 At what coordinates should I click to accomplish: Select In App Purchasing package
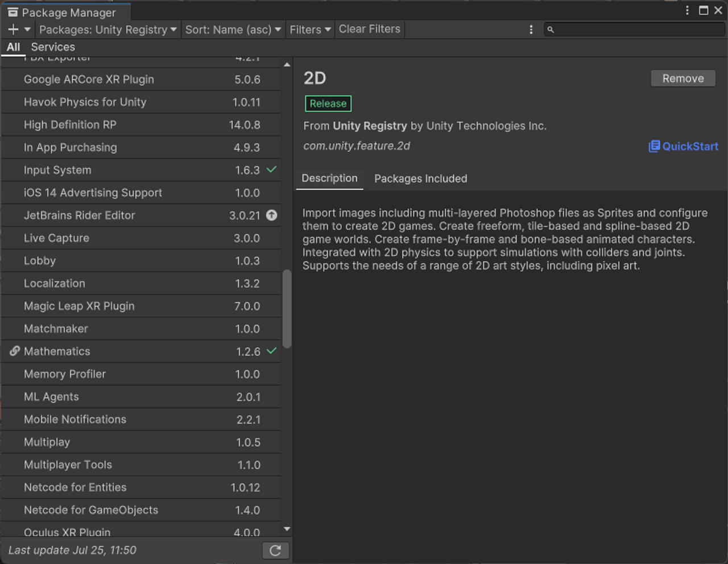pyautogui.click(x=141, y=148)
